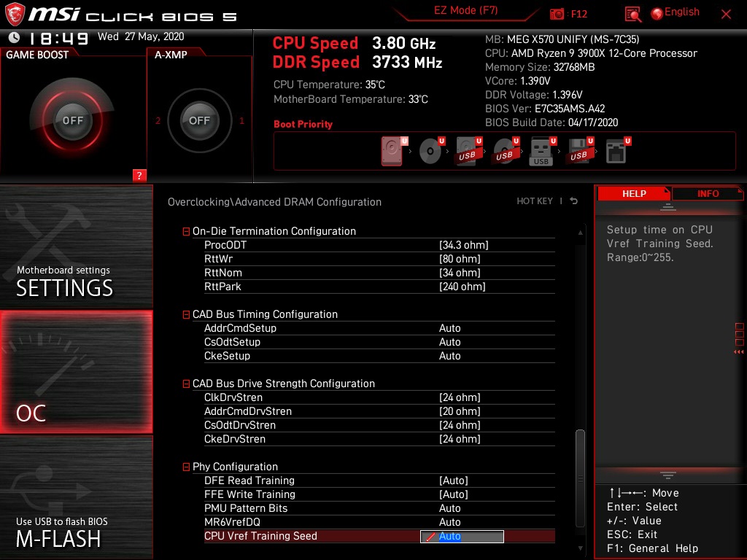Select the USB CD-ROM boot device
Viewport: 747px width, 560px height.
pyautogui.click(x=506, y=151)
